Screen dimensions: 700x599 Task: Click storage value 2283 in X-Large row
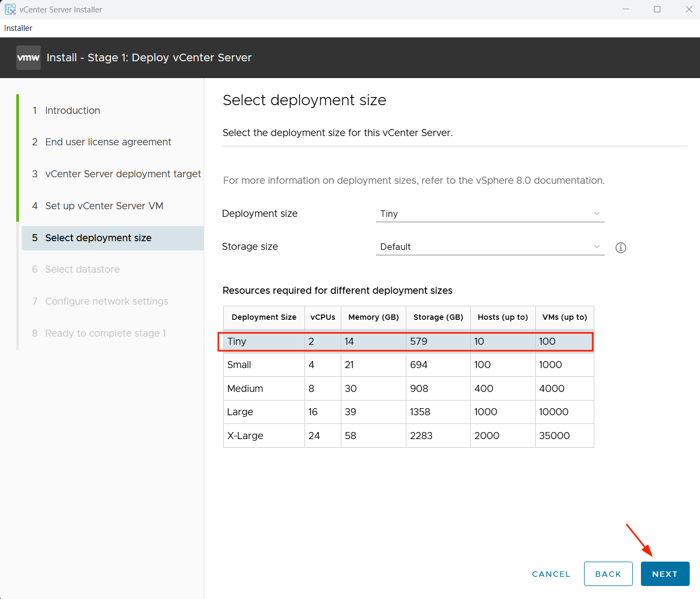tap(421, 436)
